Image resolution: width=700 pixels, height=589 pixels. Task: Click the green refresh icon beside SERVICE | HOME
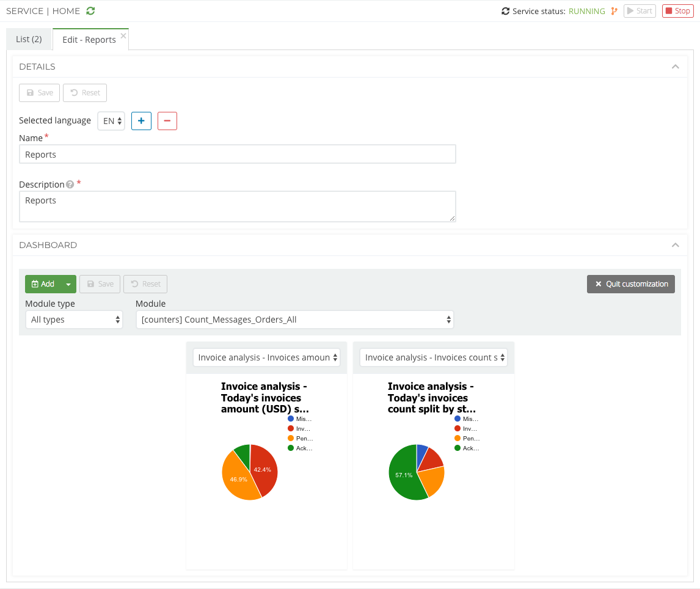(91, 11)
